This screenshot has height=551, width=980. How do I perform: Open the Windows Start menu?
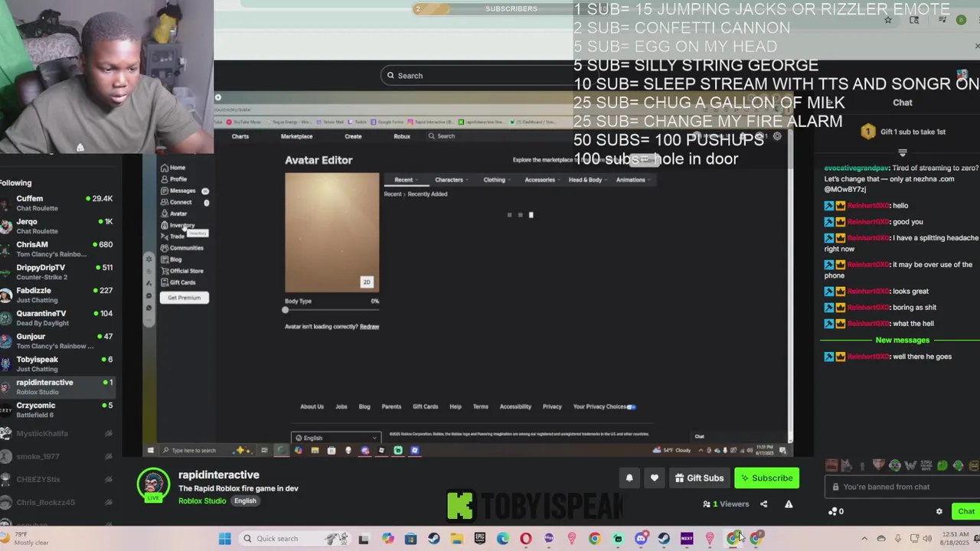[x=224, y=539]
